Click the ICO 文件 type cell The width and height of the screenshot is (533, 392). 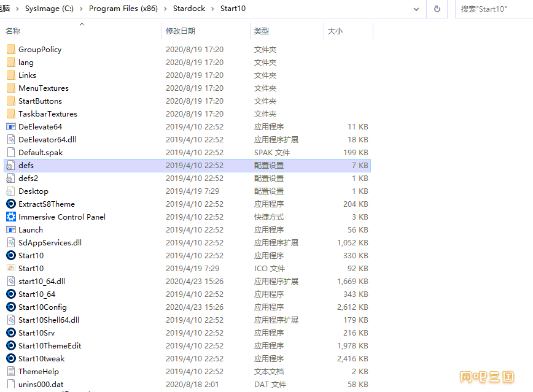tap(269, 268)
